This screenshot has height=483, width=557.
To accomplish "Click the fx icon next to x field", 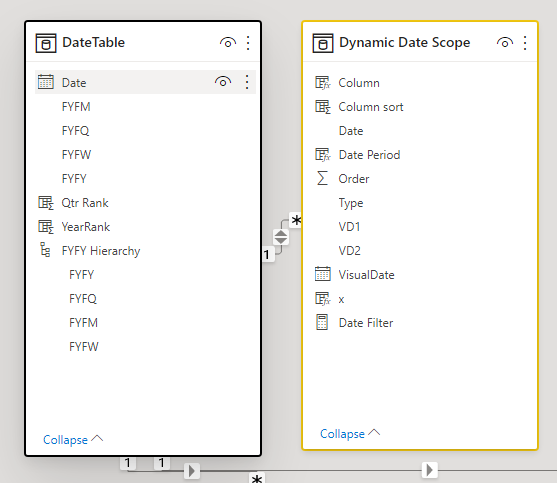I will (323, 299).
